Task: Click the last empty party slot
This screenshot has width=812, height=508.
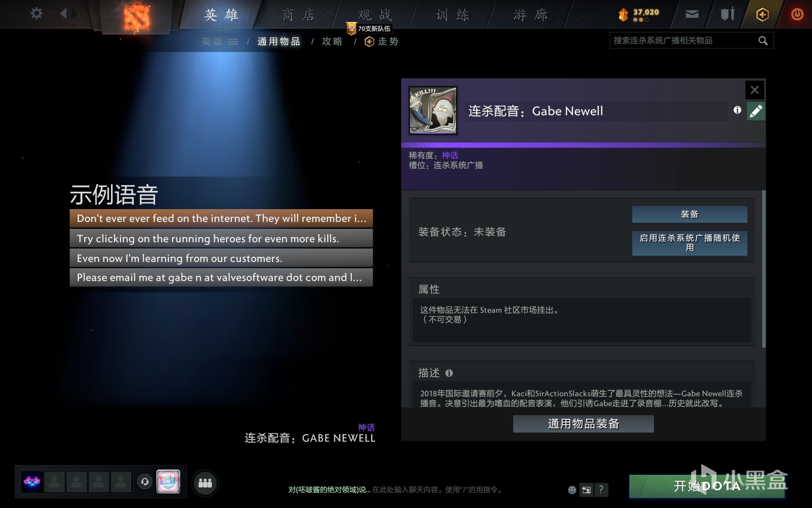Action: tap(121, 482)
